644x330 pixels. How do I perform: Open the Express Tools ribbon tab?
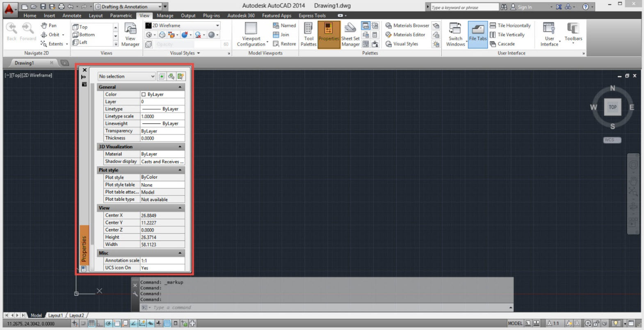pos(312,16)
